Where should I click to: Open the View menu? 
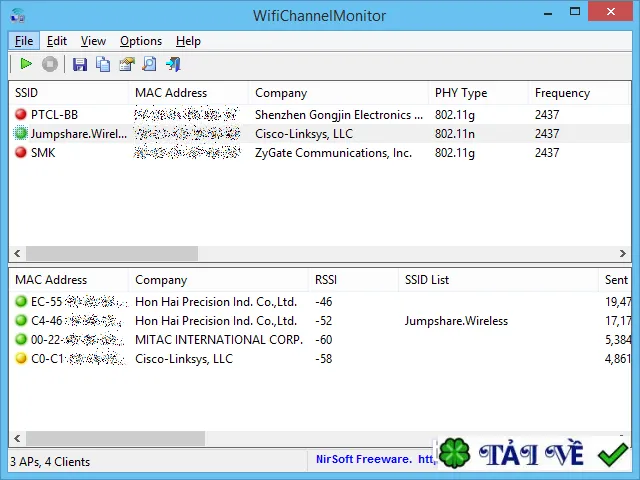[93, 41]
